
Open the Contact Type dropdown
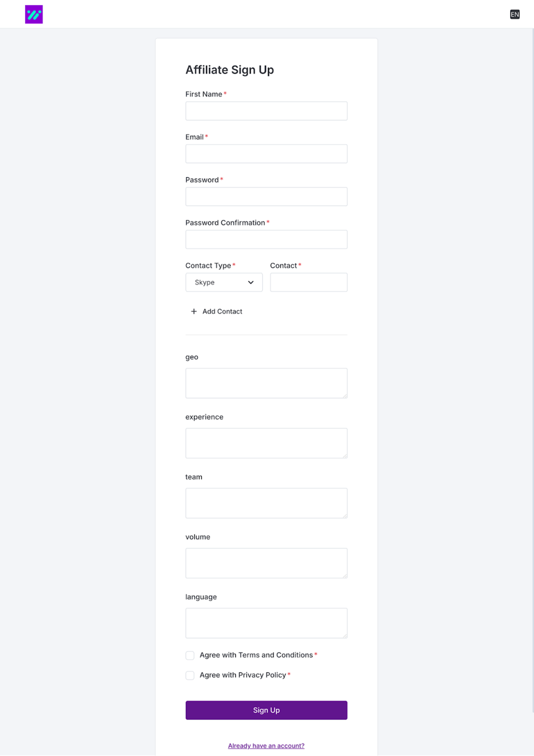click(224, 282)
